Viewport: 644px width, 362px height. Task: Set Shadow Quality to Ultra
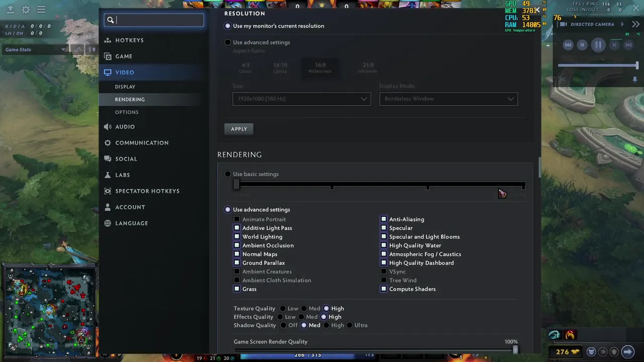(x=350, y=325)
